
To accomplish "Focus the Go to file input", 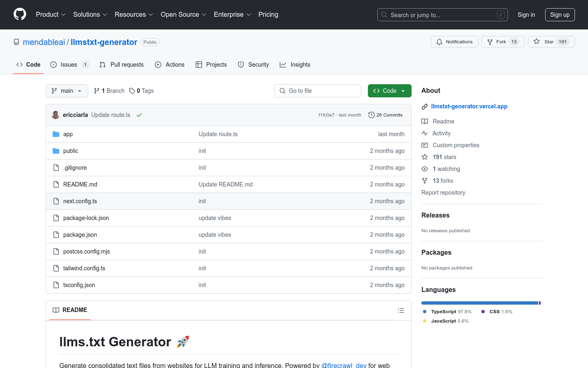I will [x=318, y=91].
